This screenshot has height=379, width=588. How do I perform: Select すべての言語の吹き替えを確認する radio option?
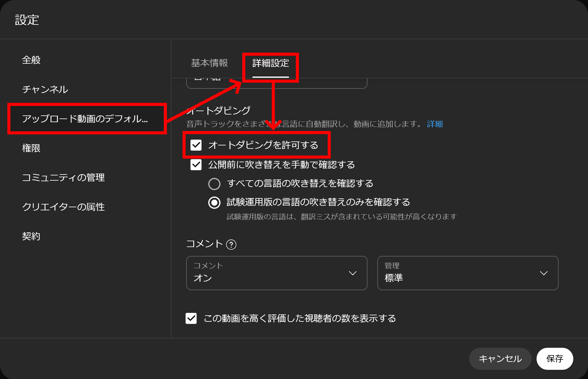click(214, 184)
